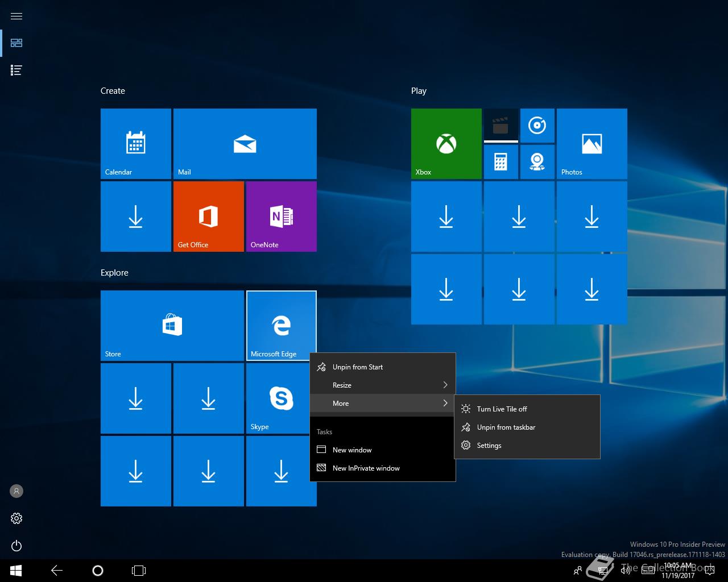Image resolution: width=728 pixels, height=582 pixels.
Task: Open the user account avatar
Action: [x=16, y=491]
